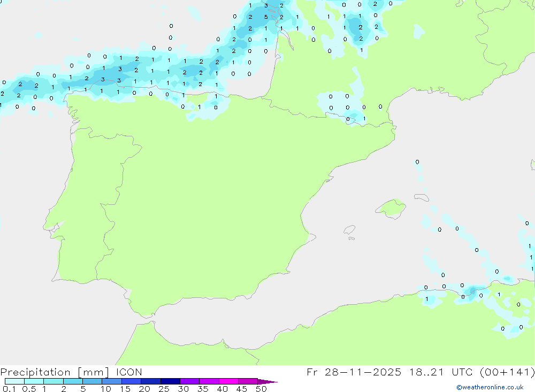Screen dimensions: 535x392
Task: Pick the 20–25 mm legend swatch
Action: pos(150,381)
